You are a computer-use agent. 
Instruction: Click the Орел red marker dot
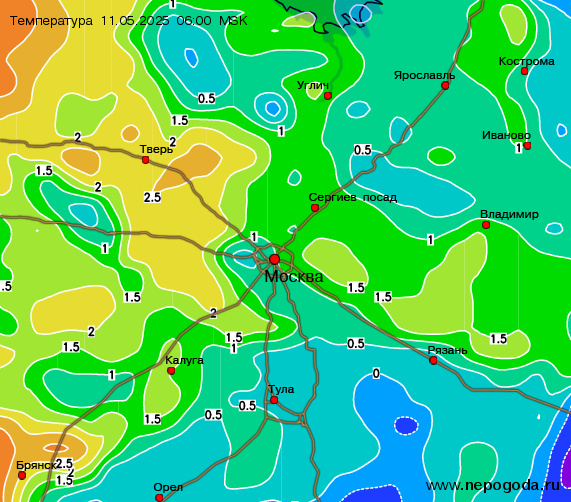(x=159, y=498)
